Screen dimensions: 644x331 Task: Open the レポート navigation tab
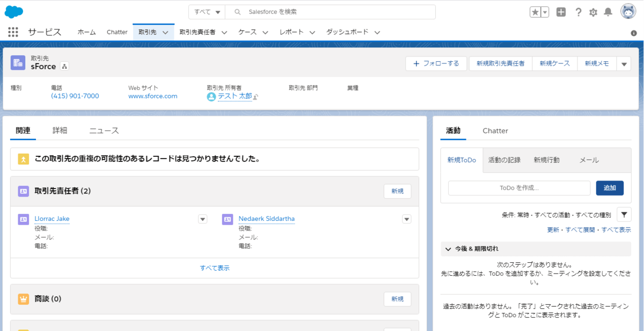click(x=291, y=32)
